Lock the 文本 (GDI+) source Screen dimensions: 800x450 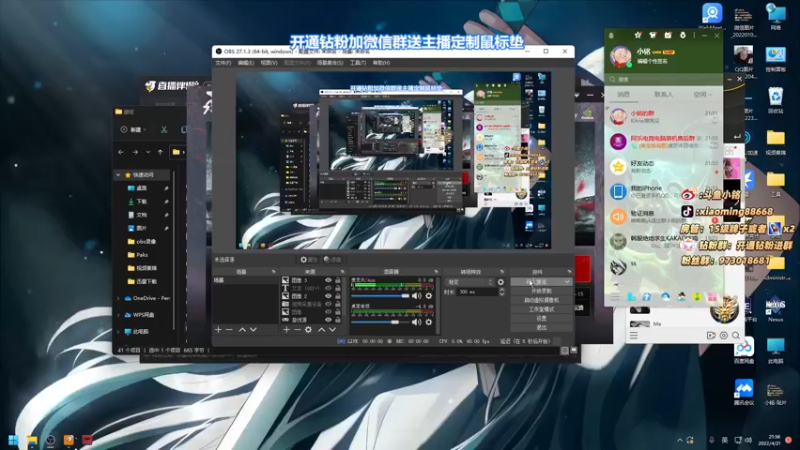338,288
